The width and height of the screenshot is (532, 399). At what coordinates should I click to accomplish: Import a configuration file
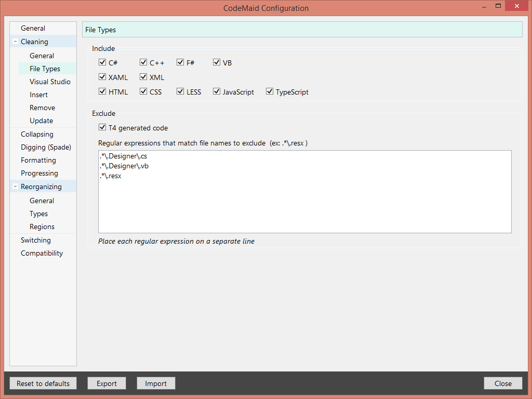[x=156, y=383]
